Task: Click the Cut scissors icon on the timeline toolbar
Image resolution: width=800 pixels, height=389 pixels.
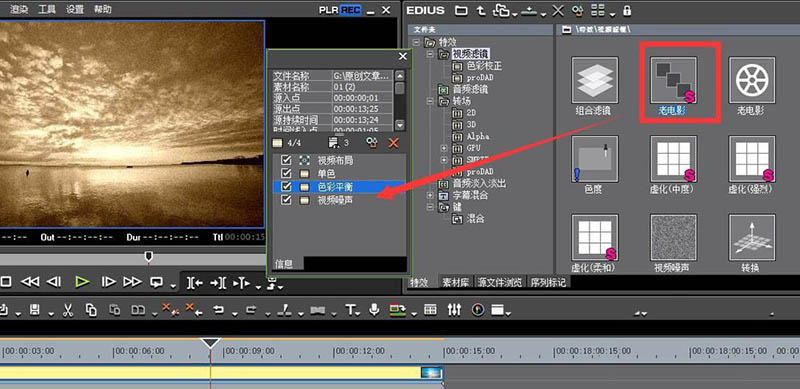Action: pyautogui.click(x=68, y=309)
